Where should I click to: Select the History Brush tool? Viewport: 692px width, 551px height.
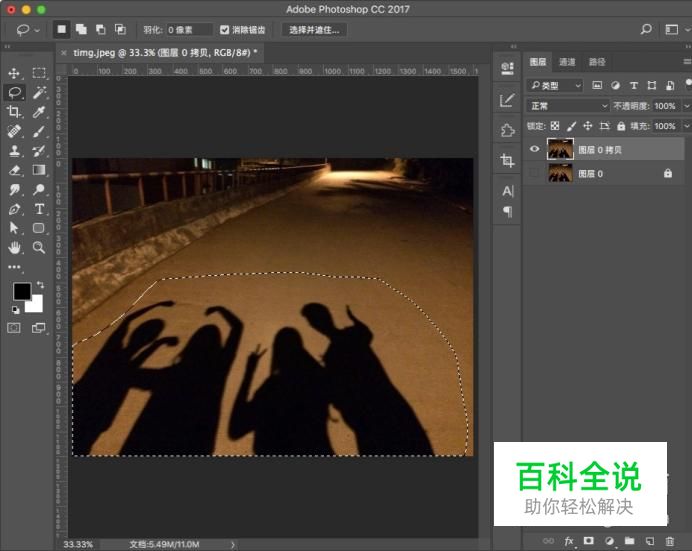point(39,150)
